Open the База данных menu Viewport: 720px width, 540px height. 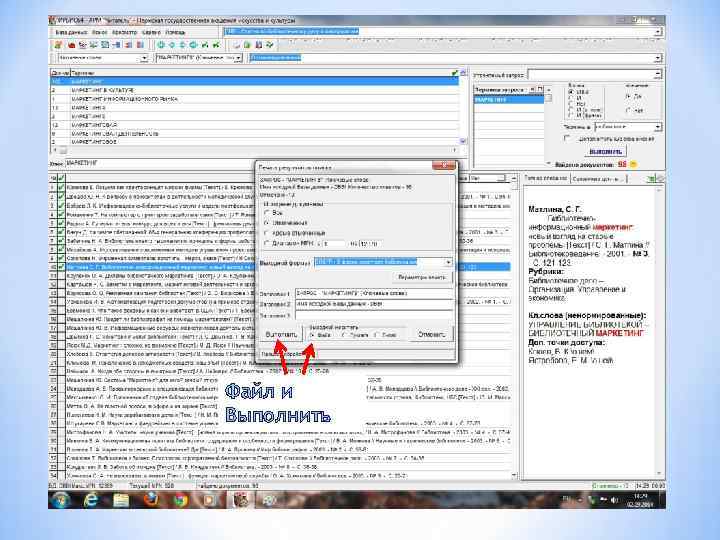71,32
